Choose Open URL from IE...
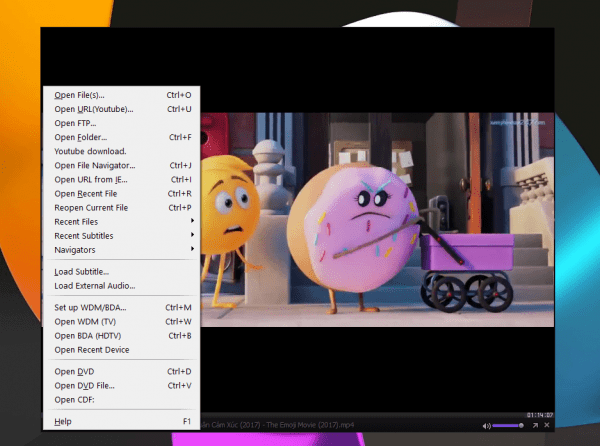 click(x=122, y=180)
